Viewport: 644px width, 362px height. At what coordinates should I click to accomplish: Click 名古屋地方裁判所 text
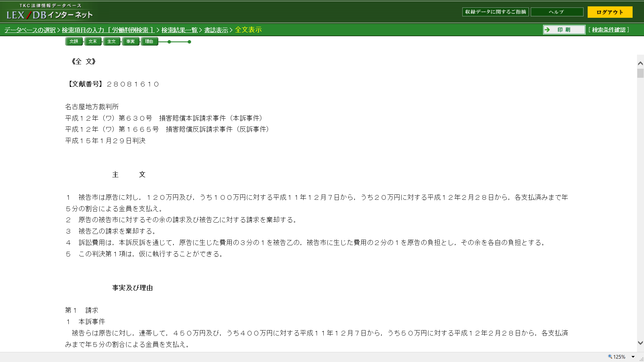[92, 107]
